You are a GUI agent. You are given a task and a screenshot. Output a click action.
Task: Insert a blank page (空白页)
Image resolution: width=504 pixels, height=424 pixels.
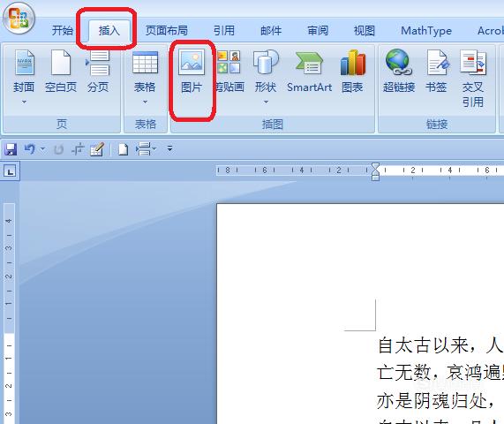(x=61, y=72)
